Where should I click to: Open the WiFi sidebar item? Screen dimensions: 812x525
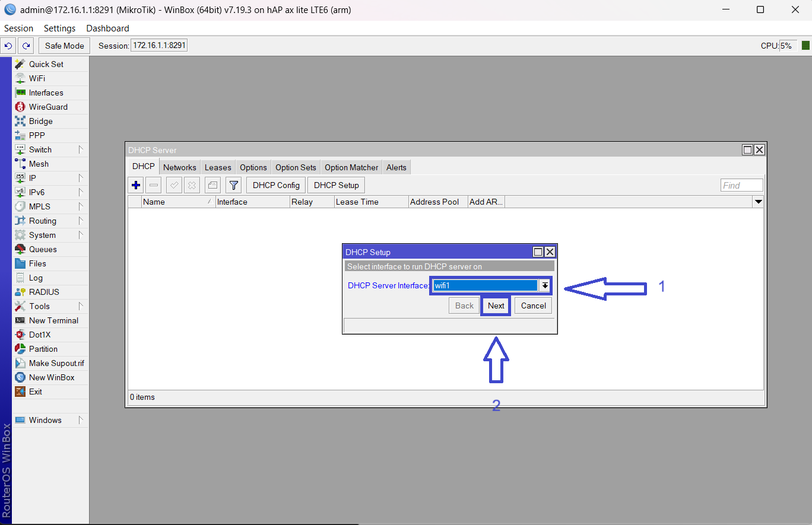pyautogui.click(x=50, y=78)
